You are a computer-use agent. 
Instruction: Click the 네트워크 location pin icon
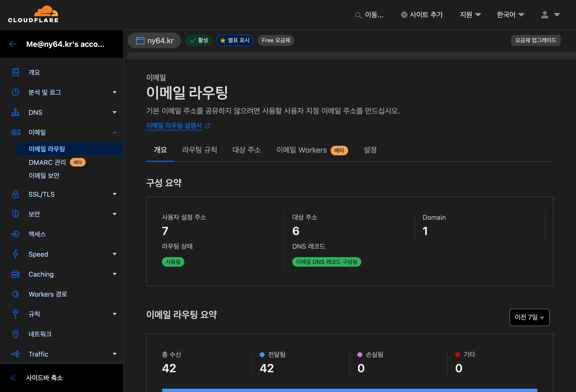pyautogui.click(x=15, y=334)
